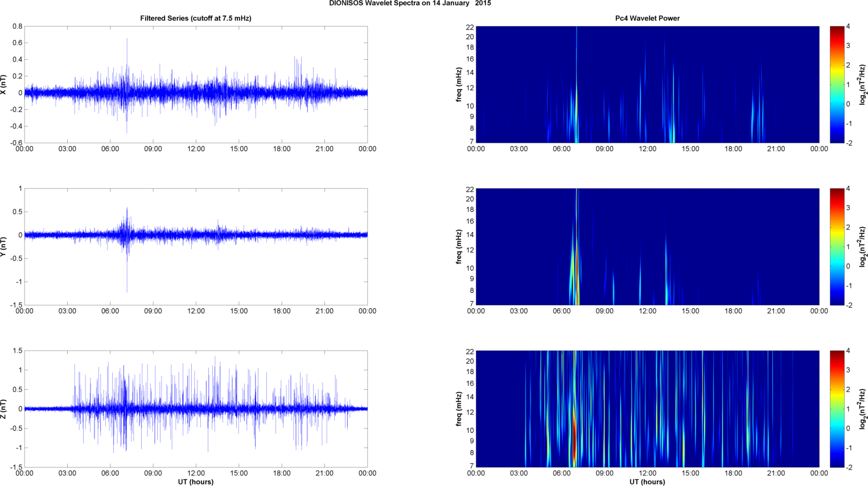Click the 'X (nT)' axis label
868x486 pixels.
click(x=4, y=84)
